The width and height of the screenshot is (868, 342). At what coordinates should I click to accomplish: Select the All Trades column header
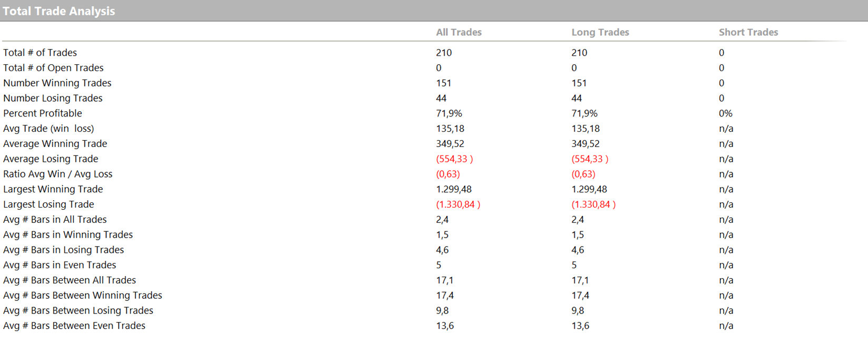(x=459, y=32)
